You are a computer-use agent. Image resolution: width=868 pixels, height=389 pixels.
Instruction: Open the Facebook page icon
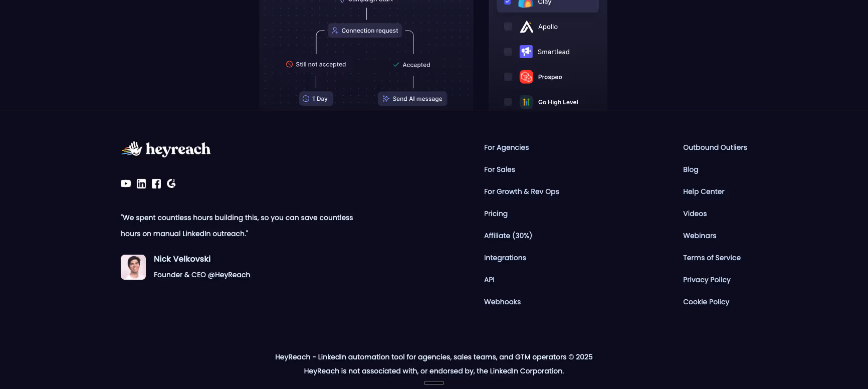coord(156,183)
